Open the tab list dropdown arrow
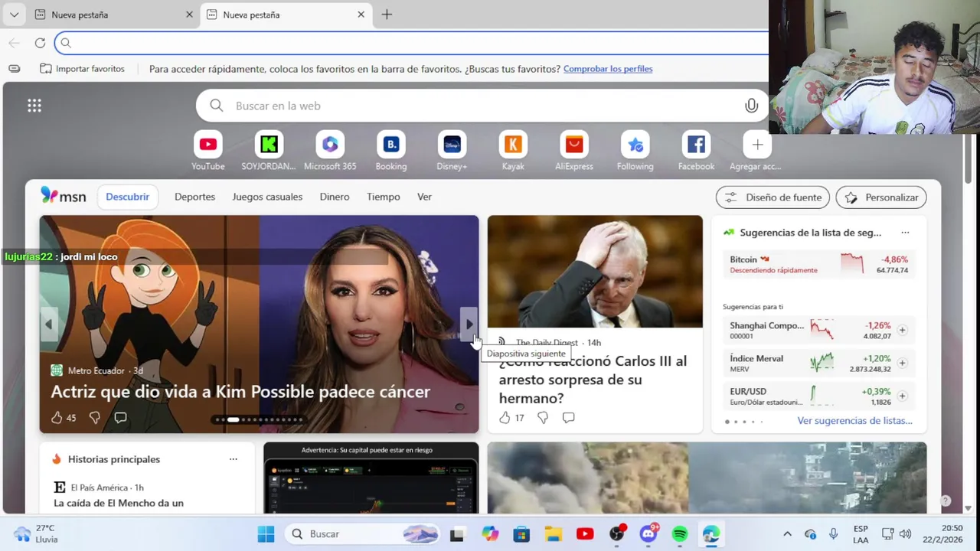 coord(14,15)
